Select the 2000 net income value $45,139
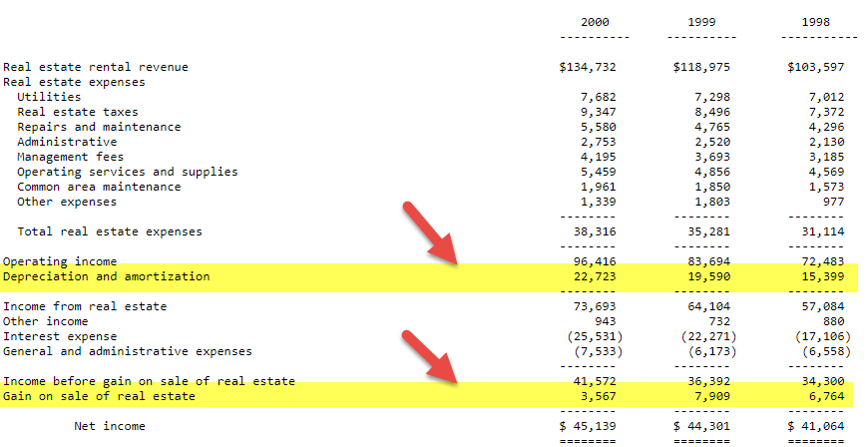The width and height of the screenshot is (868, 447). (588, 426)
